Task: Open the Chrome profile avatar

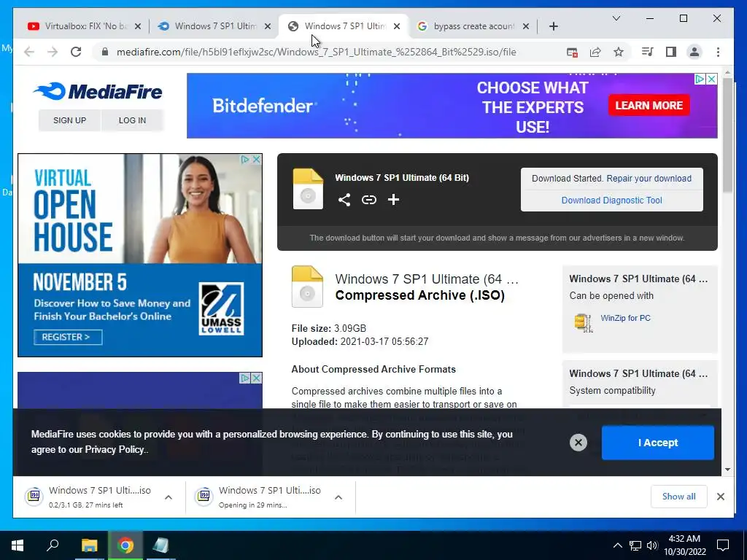Action: tap(694, 52)
